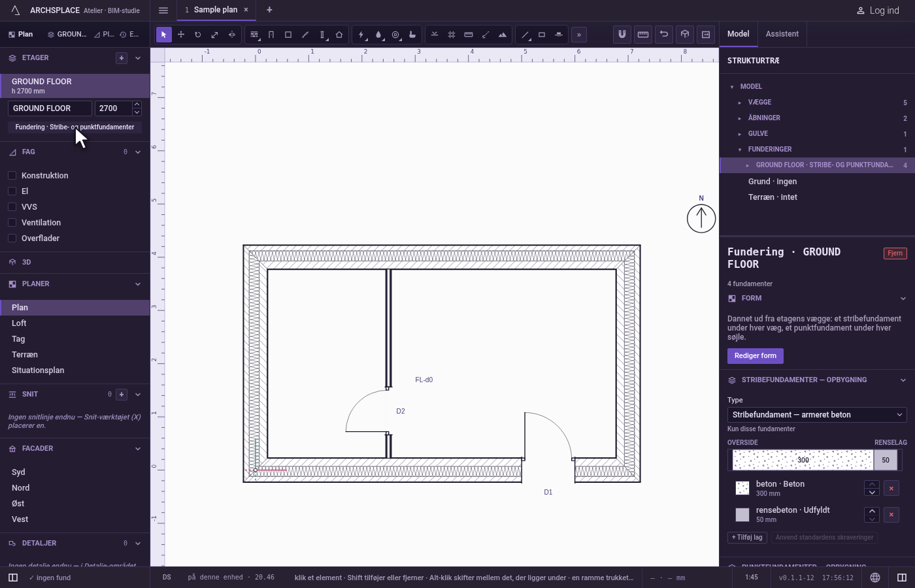Click the Rediger form button
The width and height of the screenshot is (915, 588).
(756, 356)
